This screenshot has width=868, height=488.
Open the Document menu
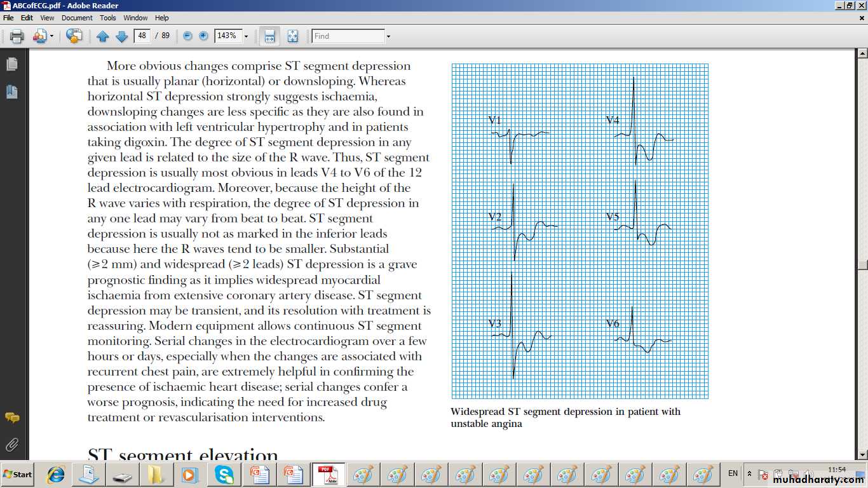click(x=77, y=18)
